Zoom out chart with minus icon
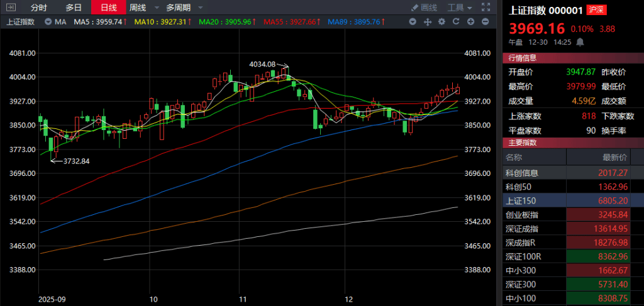Viewport: 644px width, 306px height. [485, 21]
